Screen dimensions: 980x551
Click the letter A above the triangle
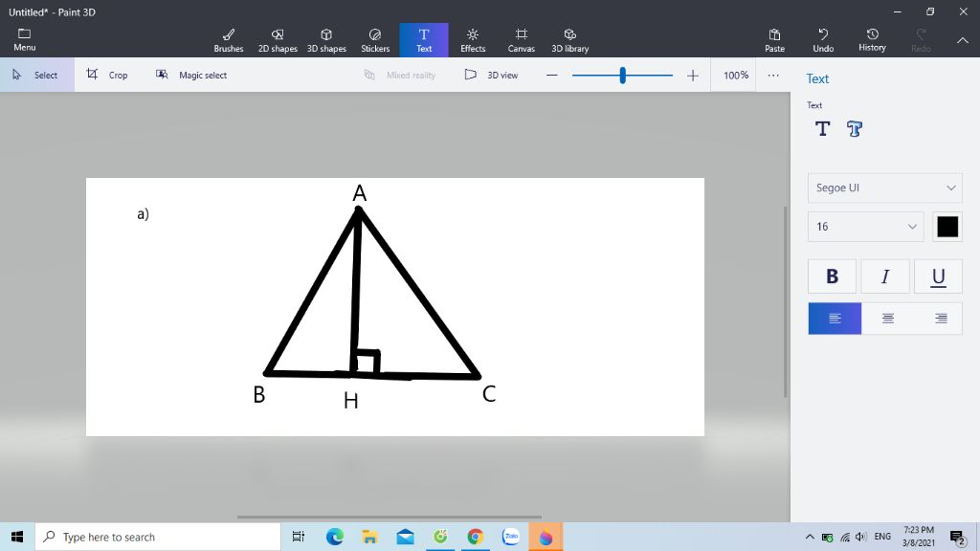point(360,193)
